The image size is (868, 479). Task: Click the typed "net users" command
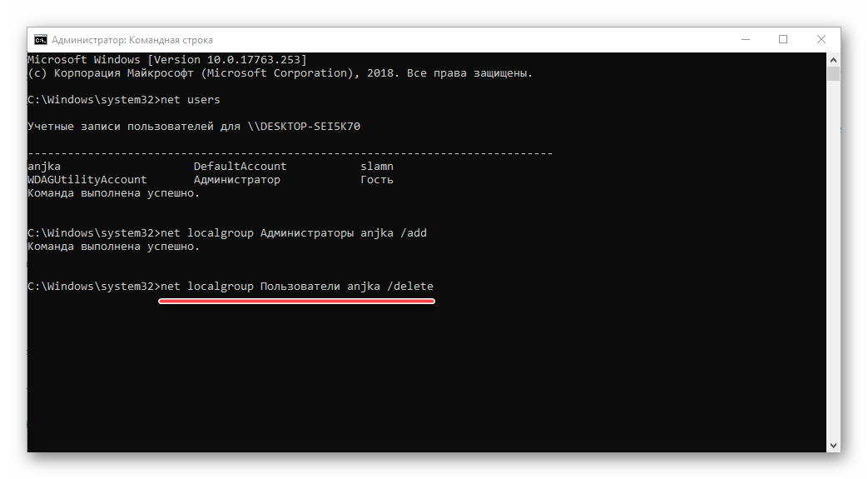coord(191,100)
